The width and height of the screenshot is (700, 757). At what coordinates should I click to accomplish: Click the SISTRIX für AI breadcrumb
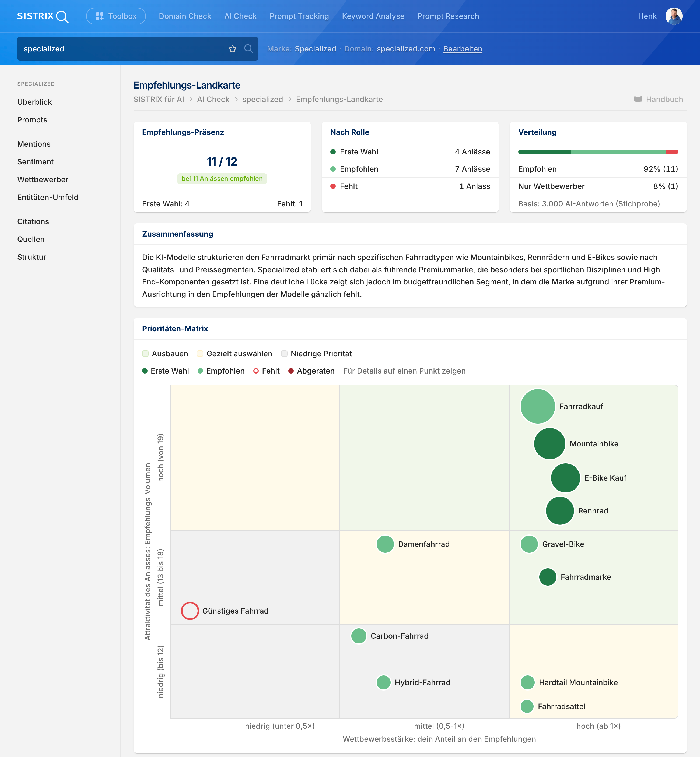159,99
